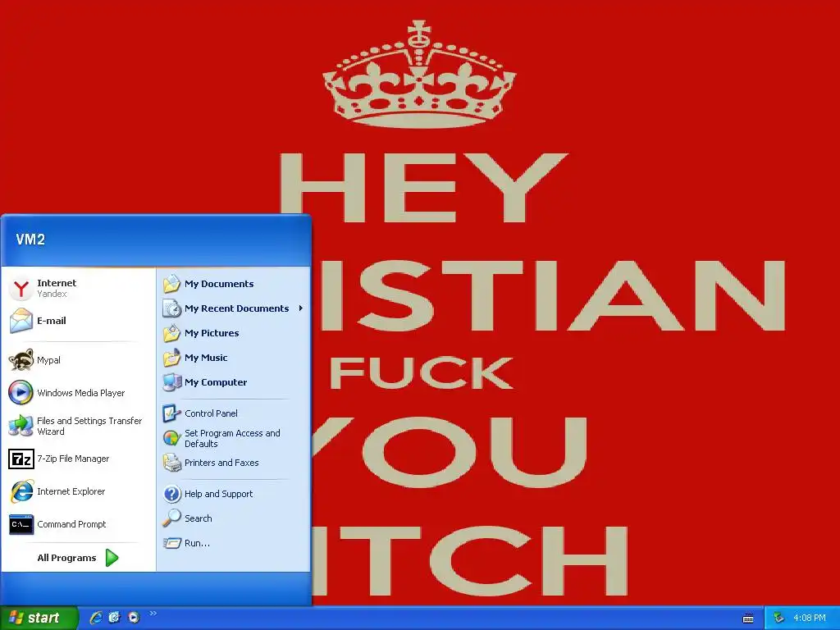Viewport: 840px width, 630px height.
Task: Click the green start button
Action: click(x=39, y=618)
